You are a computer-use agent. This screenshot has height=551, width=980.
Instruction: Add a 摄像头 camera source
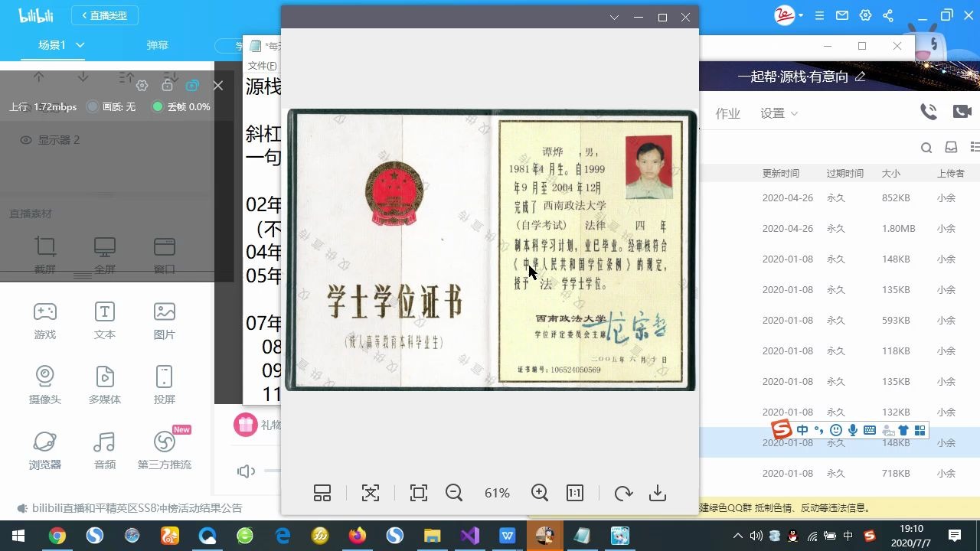(x=45, y=385)
